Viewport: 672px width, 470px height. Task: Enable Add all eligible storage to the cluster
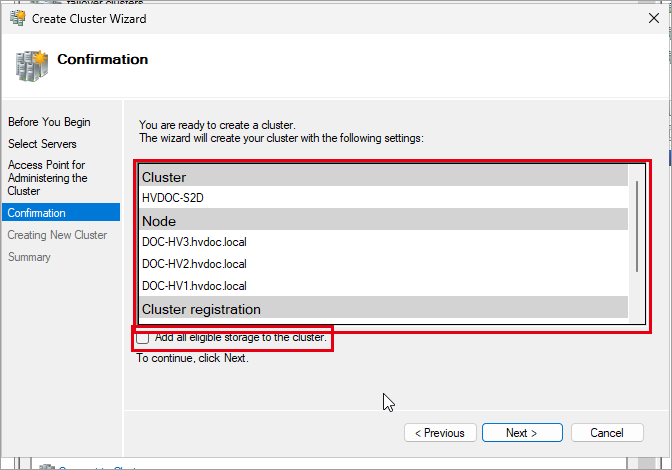[x=143, y=338]
